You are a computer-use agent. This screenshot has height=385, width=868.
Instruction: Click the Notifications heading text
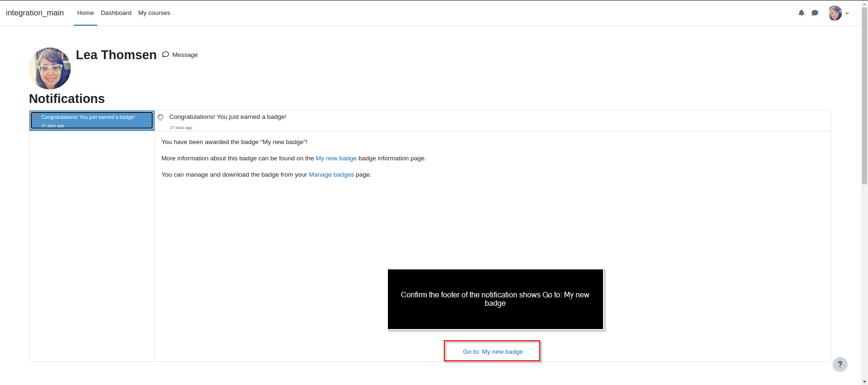pyautogui.click(x=67, y=99)
